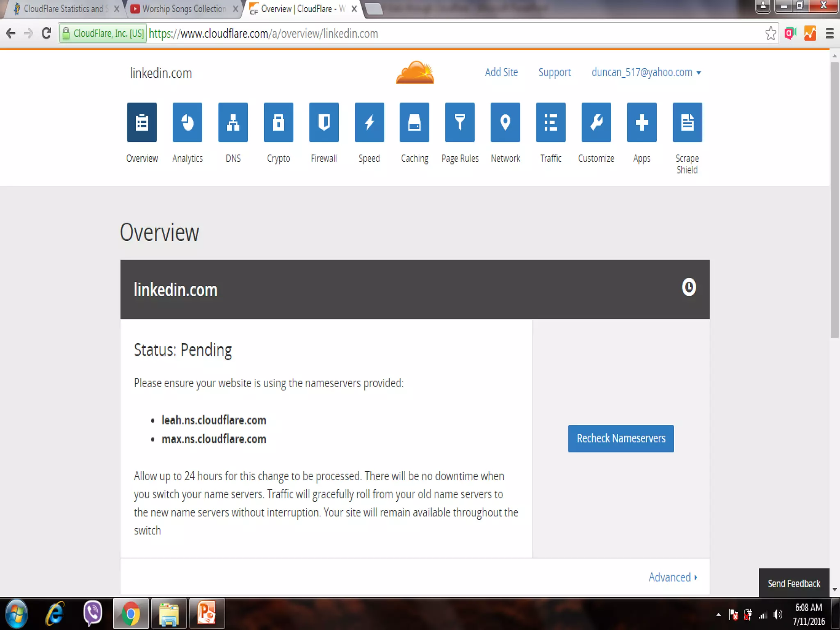
Task: Click the page vertical scrollbar thumb
Action: click(834, 200)
